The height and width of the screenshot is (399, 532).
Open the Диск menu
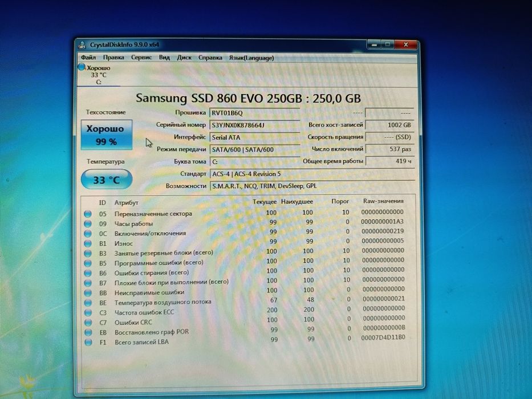tap(184, 58)
